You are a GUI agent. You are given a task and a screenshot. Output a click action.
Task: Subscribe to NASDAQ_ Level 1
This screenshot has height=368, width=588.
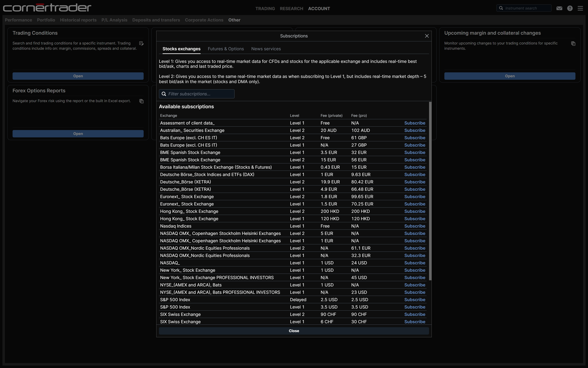(415, 263)
